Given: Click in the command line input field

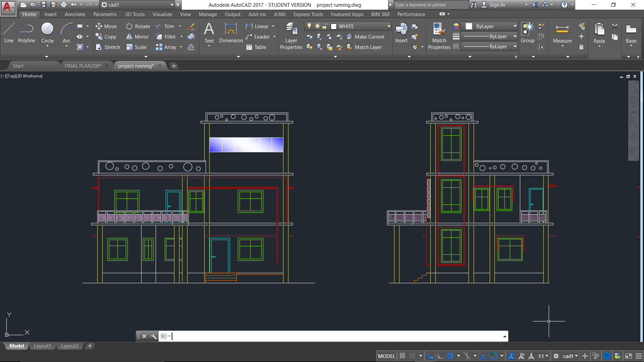Looking at the screenshot, I should point(337,336).
